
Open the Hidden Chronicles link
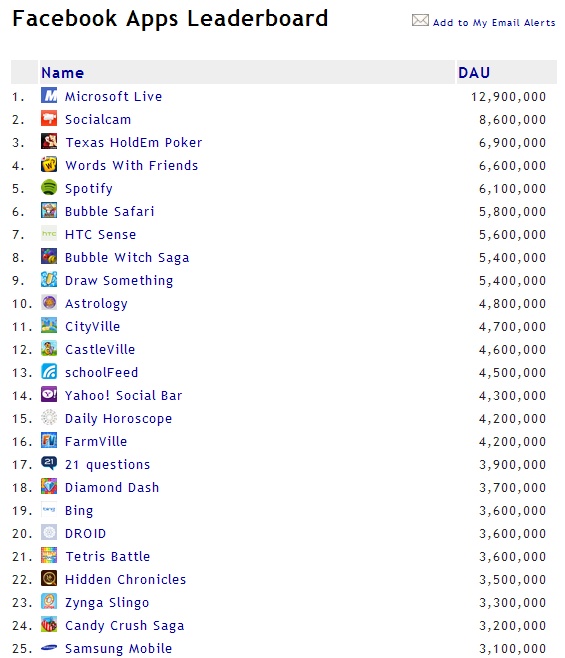click(x=126, y=580)
